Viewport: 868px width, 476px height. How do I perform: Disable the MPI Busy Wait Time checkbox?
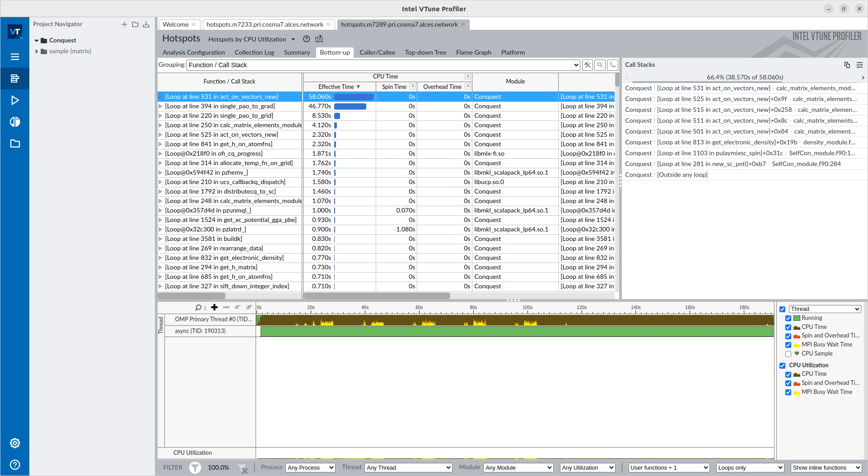pyautogui.click(x=789, y=345)
